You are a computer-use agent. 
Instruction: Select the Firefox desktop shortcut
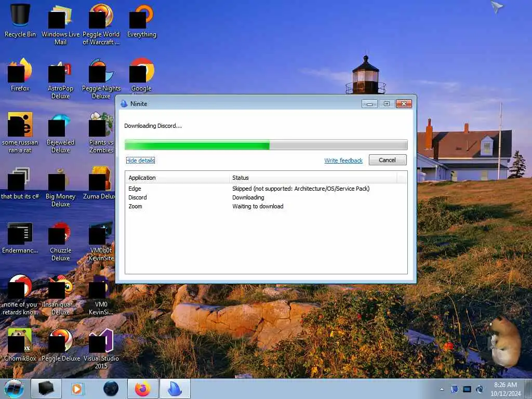20,75
